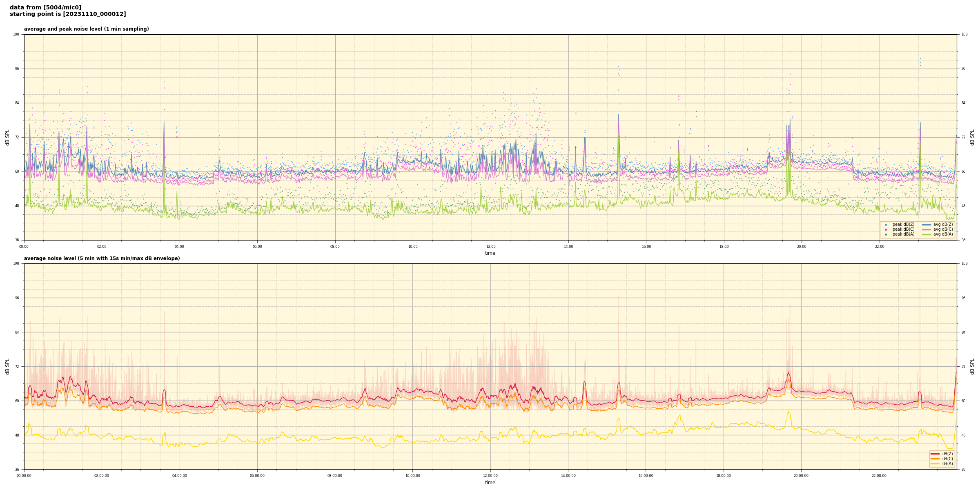Click the 'avg dB(A)' legend label

(943, 234)
